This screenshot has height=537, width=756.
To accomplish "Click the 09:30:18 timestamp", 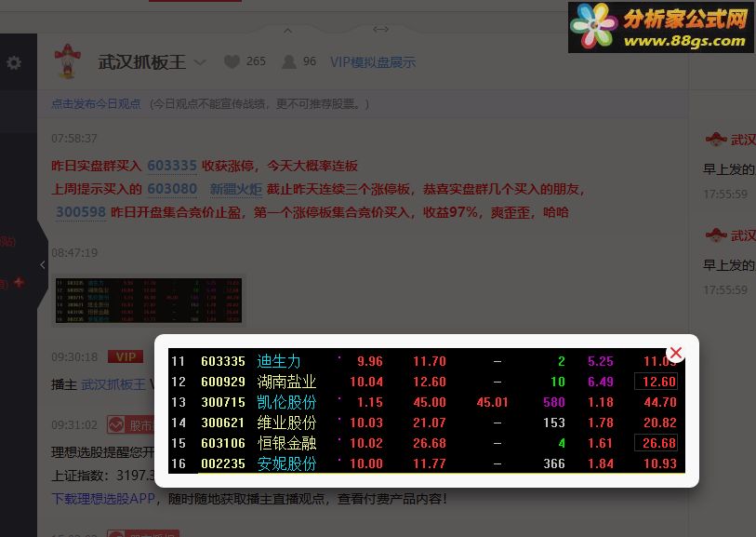I will tap(74, 357).
